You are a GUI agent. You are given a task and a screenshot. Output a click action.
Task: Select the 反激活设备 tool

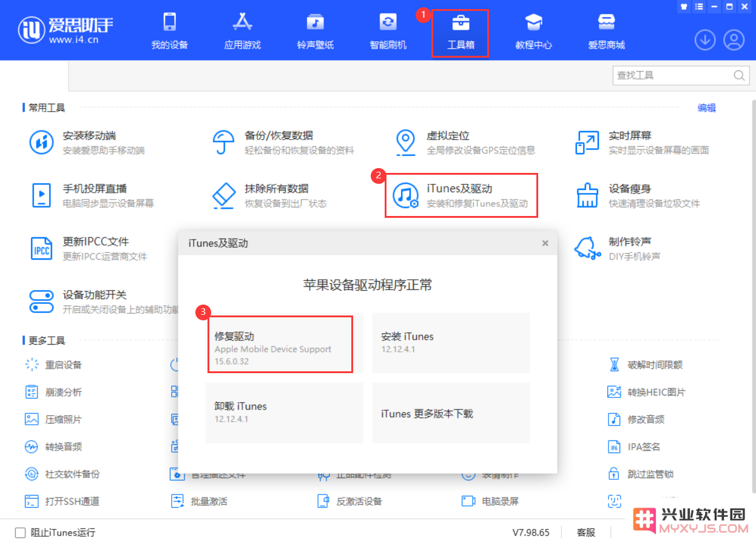click(x=349, y=501)
